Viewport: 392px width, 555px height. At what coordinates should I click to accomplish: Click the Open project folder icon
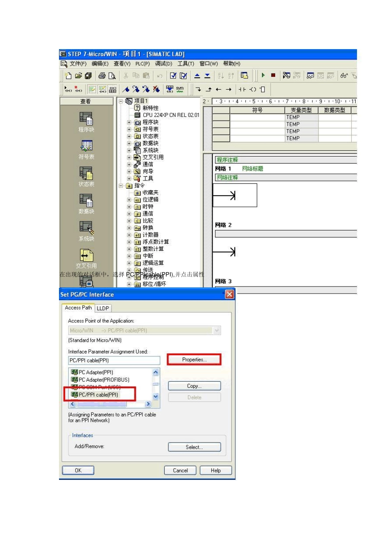78,76
